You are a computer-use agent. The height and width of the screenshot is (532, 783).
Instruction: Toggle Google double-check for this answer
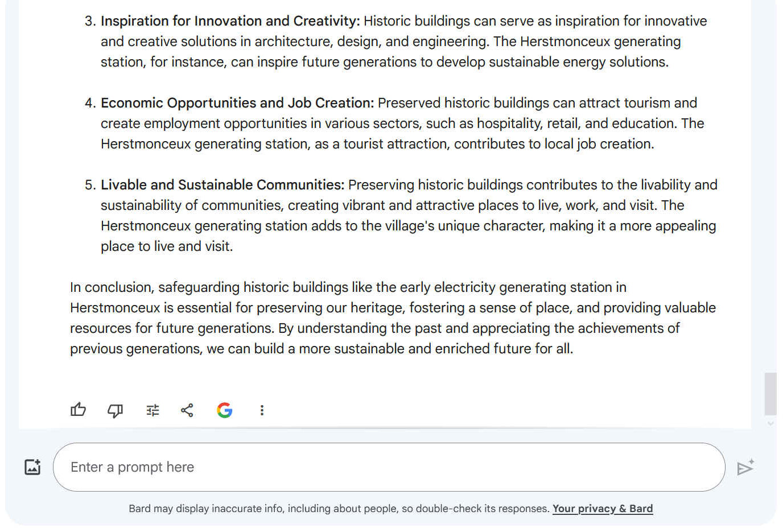point(224,410)
